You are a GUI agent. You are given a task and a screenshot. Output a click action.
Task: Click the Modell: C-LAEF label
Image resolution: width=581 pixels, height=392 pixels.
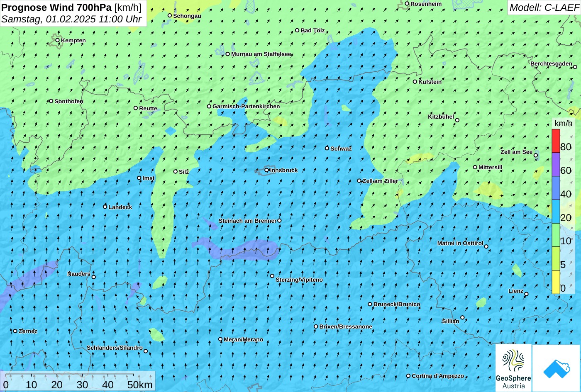coord(544,7)
